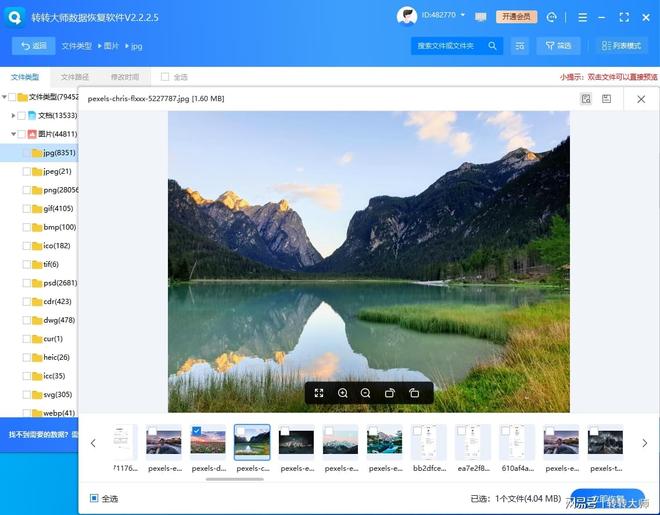
Task: Select the png folder in tree
Action: [55, 190]
